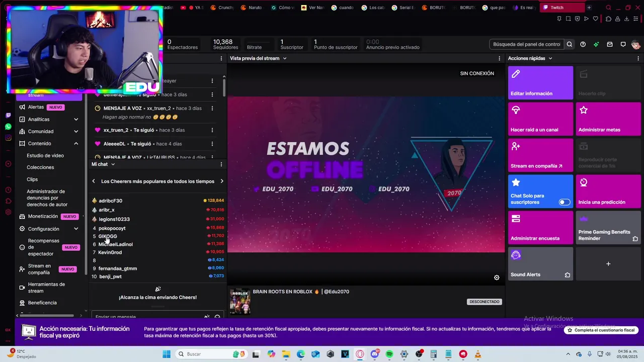
Task: Collapse the Contenido sidebar section
Action: (76, 144)
